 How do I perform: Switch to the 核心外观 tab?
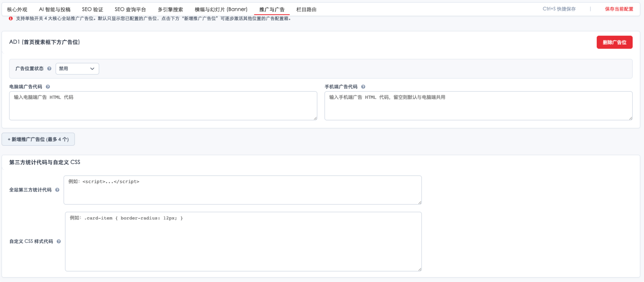coord(17,9)
